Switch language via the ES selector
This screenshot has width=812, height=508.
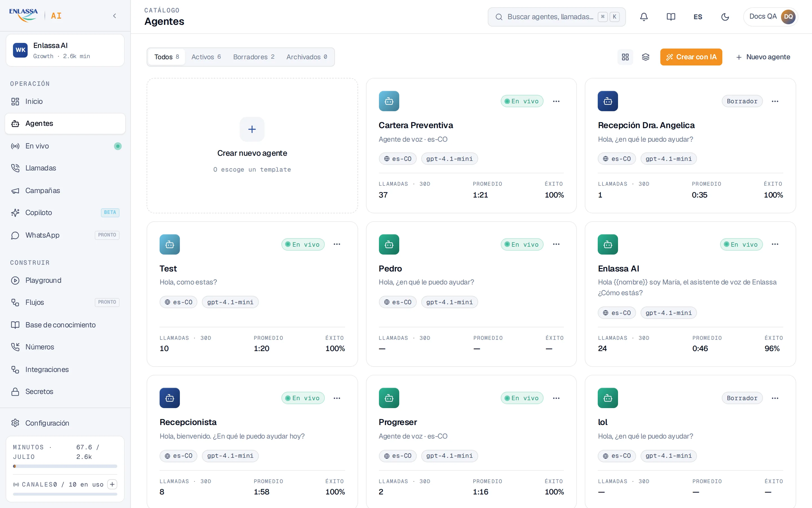pyautogui.click(x=698, y=17)
